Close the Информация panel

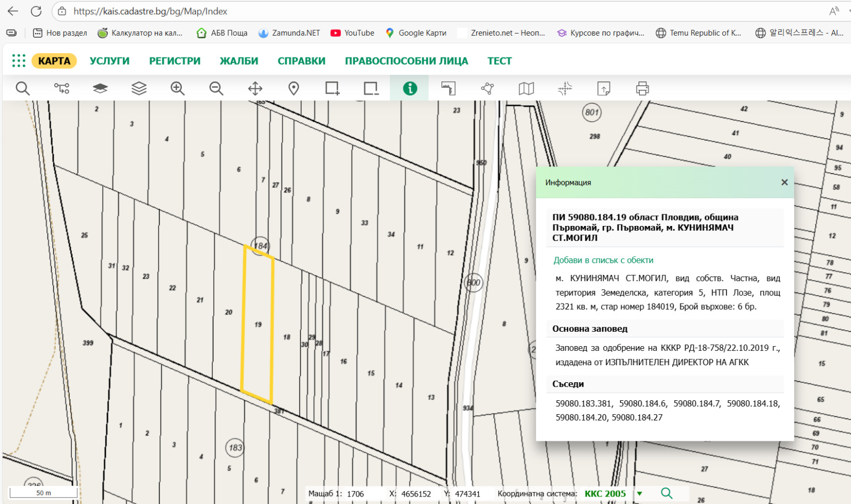coord(784,182)
